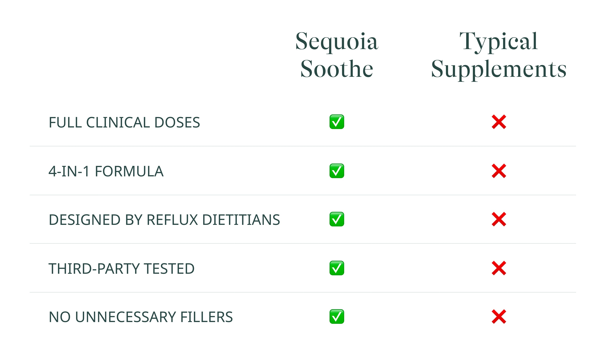Click the red X for No Unnecessary Fillers
The height and width of the screenshot is (364, 607).
click(x=499, y=316)
